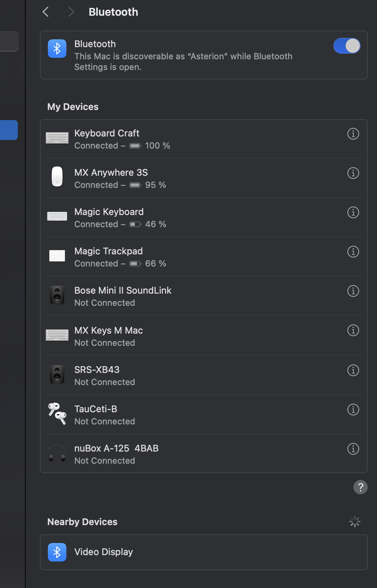The height and width of the screenshot is (588, 377).
Task: Select the TauCeti-B device name
Action: pos(96,409)
